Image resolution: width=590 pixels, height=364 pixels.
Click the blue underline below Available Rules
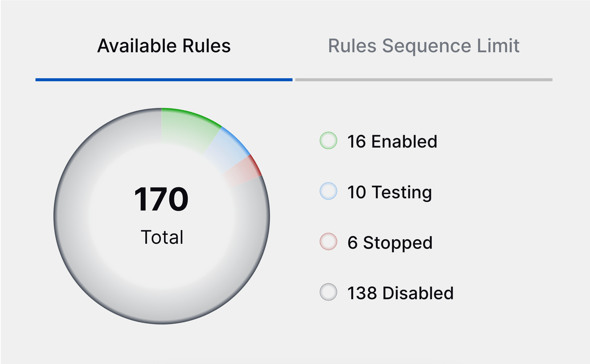click(164, 80)
